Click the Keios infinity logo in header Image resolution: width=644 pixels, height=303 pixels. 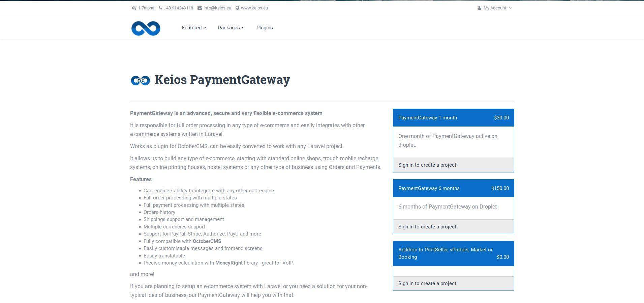(146, 28)
